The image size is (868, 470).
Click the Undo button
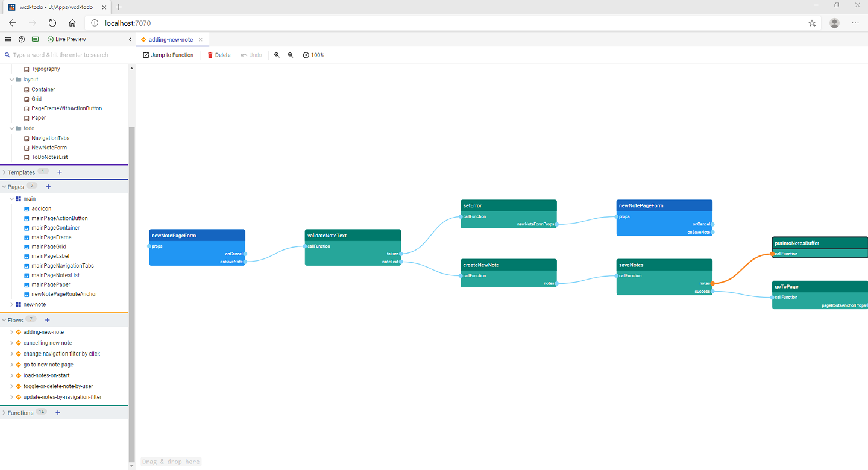(251, 55)
